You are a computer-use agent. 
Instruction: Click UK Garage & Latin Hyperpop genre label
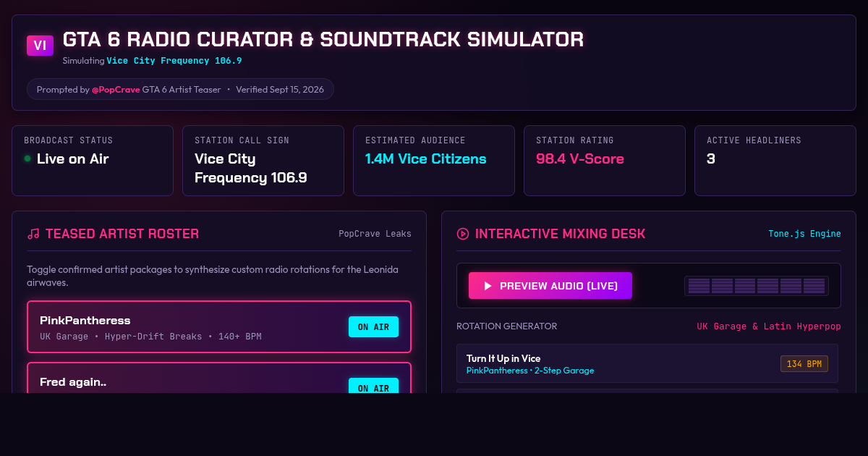769,326
